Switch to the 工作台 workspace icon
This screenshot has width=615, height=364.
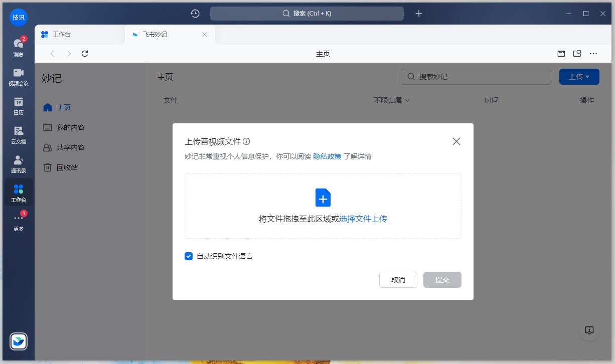[x=18, y=192]
